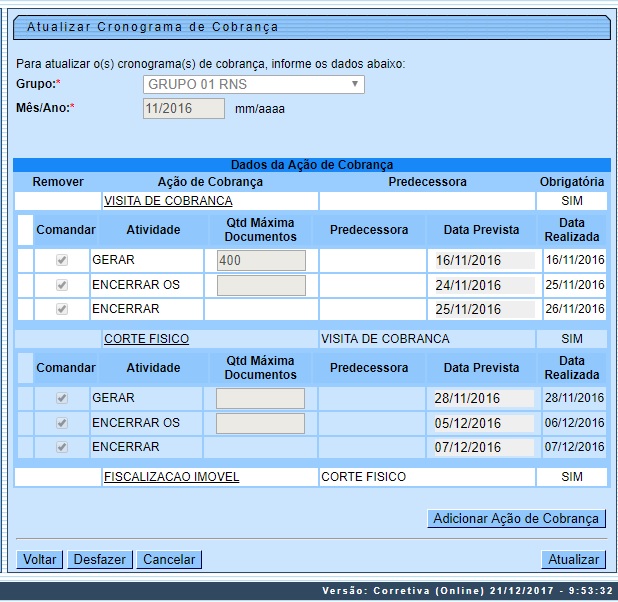618x602 pixels.
Task: Click the Atualizar button
Action: point(573,559)
